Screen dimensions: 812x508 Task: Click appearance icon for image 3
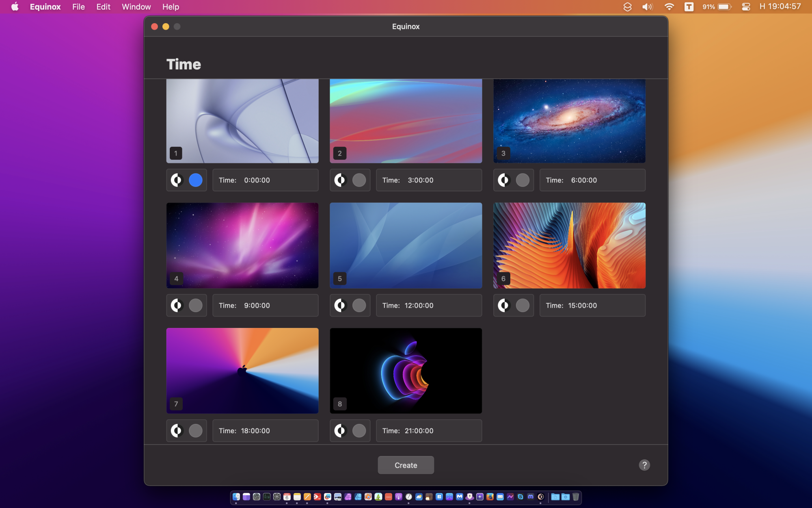coord(504,180)
